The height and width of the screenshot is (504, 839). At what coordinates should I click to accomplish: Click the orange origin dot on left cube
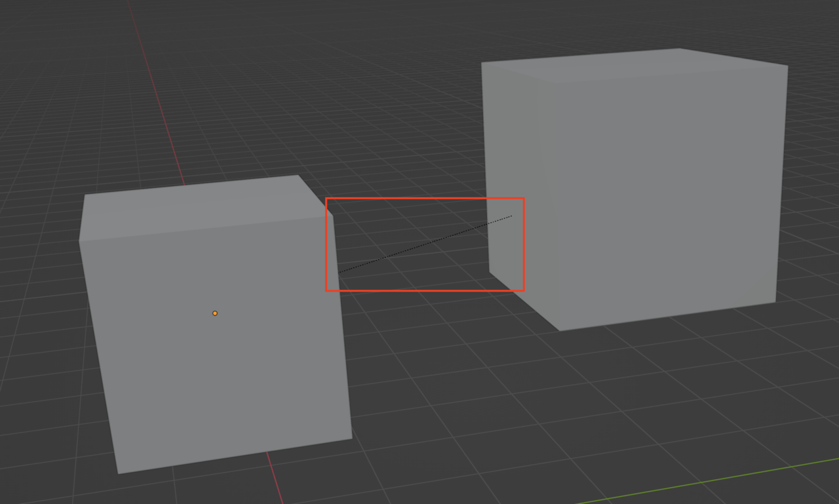pos(215,313)
